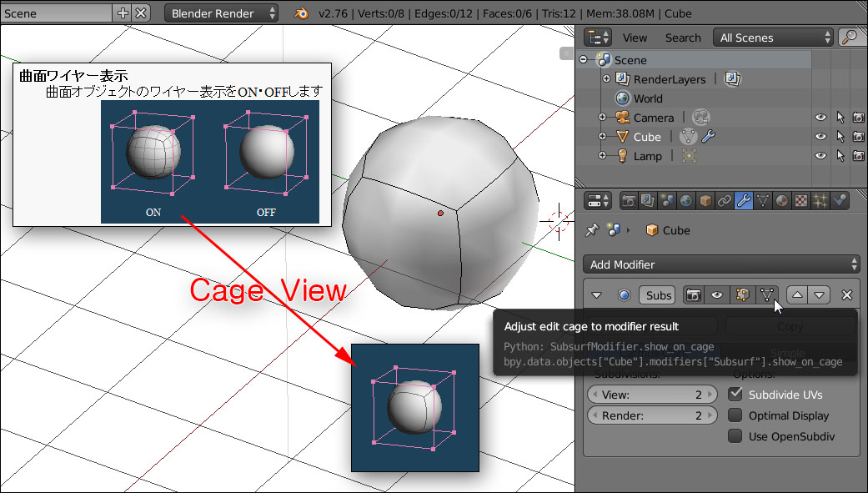Open the Constraints properties tab
The height and width of the screenshot is (493, 868).
tap(724, 200)
